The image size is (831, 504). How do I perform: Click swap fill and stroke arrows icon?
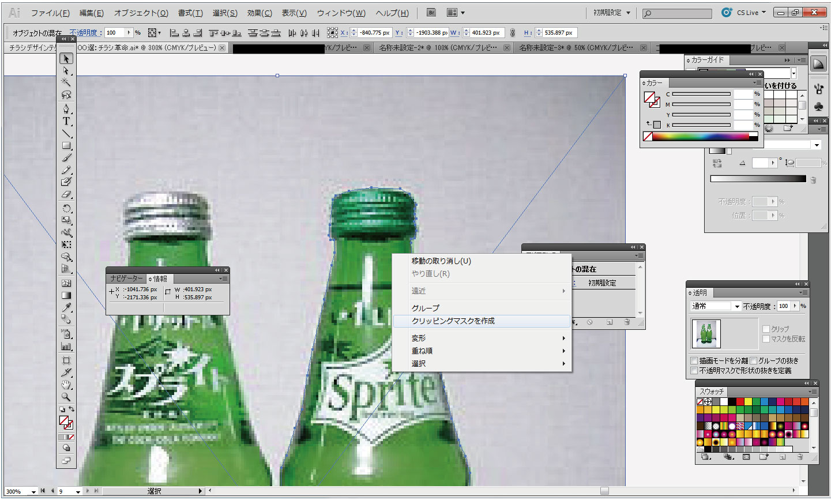(72, 409)
